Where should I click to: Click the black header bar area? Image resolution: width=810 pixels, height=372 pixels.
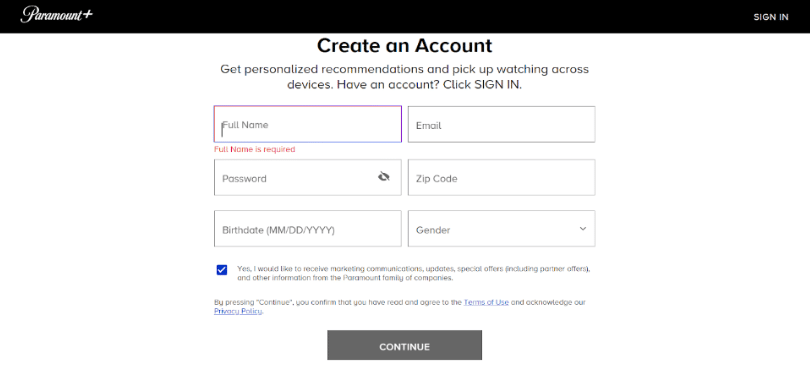pyautogui.click(x=405, y=17)
